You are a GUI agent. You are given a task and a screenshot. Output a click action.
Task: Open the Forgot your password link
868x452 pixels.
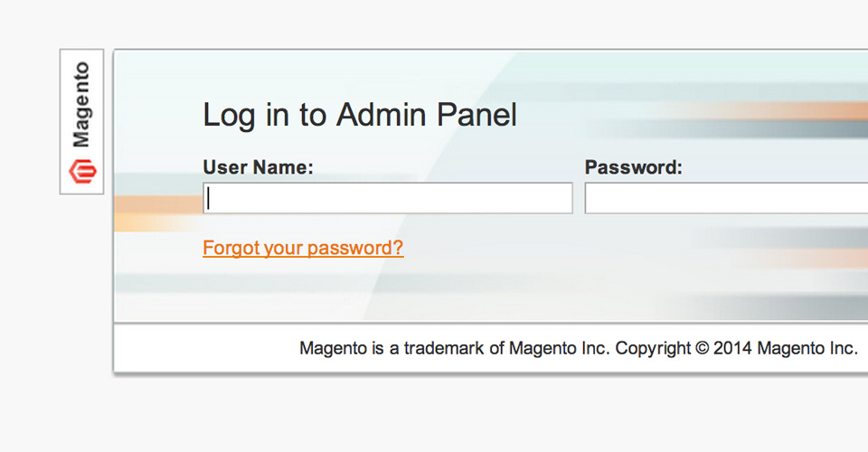(x=303, y=248)
